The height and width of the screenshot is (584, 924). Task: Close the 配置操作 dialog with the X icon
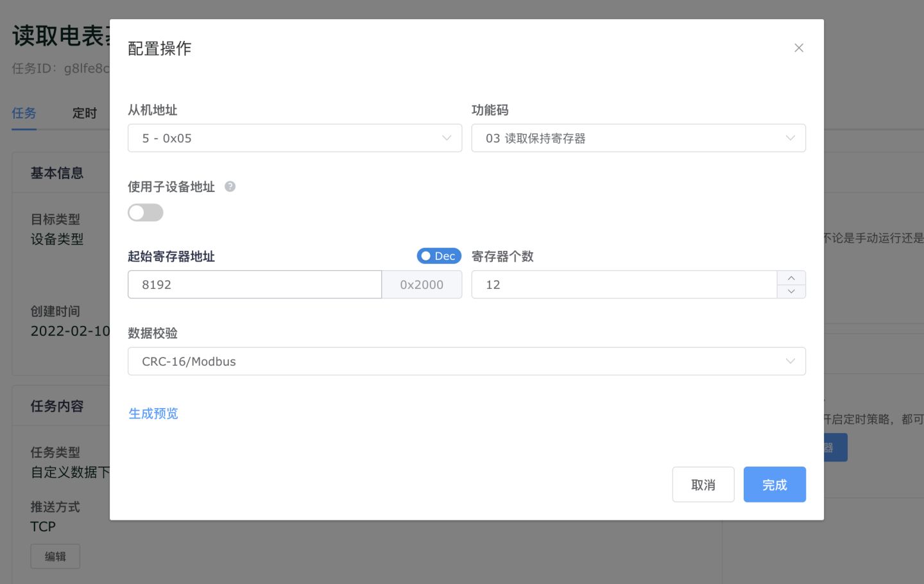[799, 48]
